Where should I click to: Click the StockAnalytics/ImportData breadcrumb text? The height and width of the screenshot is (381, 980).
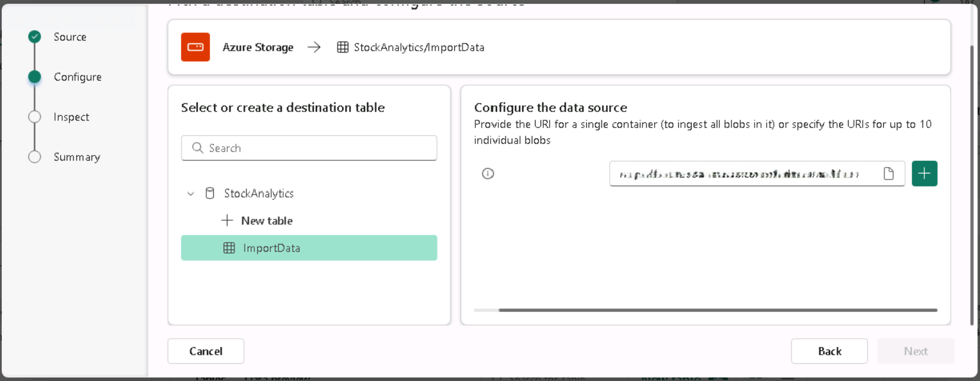coord(419,47)
